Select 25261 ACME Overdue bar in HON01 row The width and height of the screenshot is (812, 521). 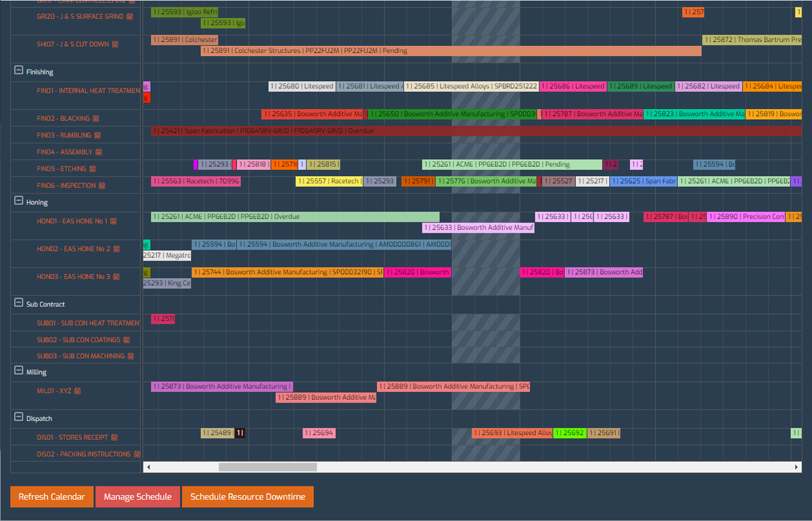[295, 217]
